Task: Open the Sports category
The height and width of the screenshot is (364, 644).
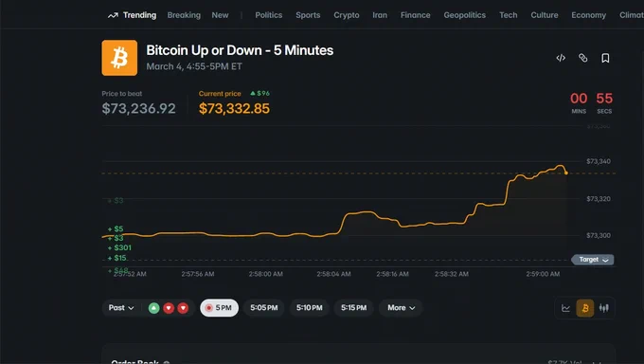Action: pyautogui.click(x=308, y=15)
